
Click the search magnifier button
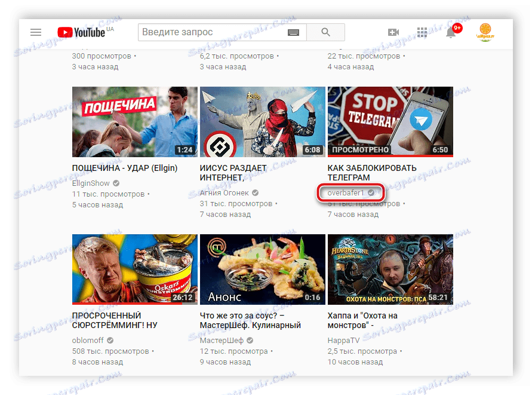pyautogui.click(x=325, y=32)
